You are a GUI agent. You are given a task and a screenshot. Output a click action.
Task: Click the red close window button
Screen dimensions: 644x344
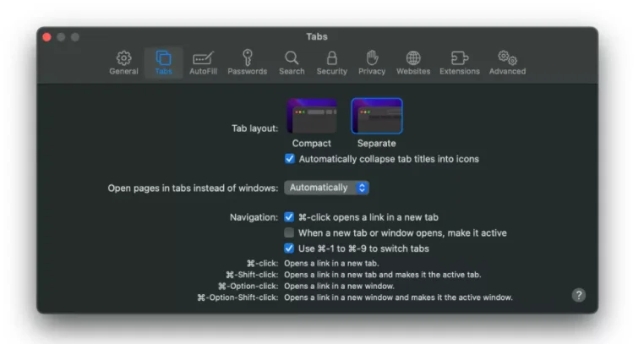click(47, 37)
